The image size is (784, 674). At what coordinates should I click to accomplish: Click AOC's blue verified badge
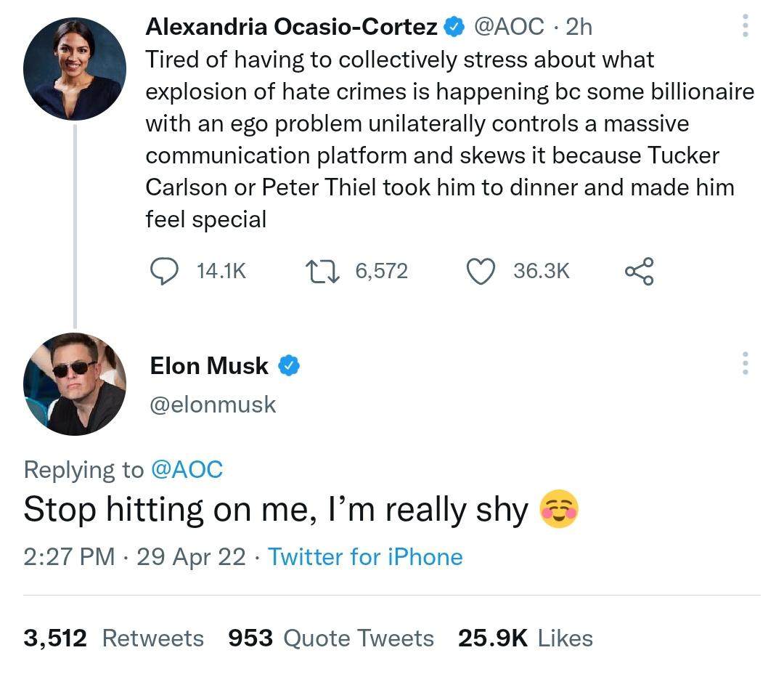pyautogui.click(x=454, y=27)
